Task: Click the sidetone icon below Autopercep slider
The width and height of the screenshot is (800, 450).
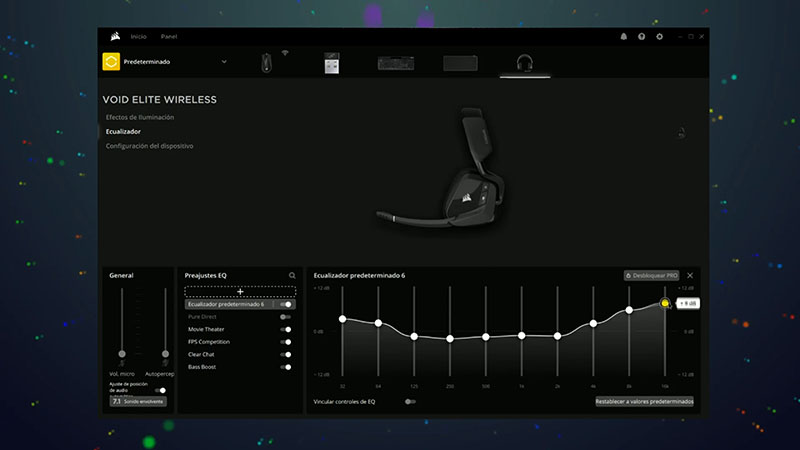Action: [165, 363]
